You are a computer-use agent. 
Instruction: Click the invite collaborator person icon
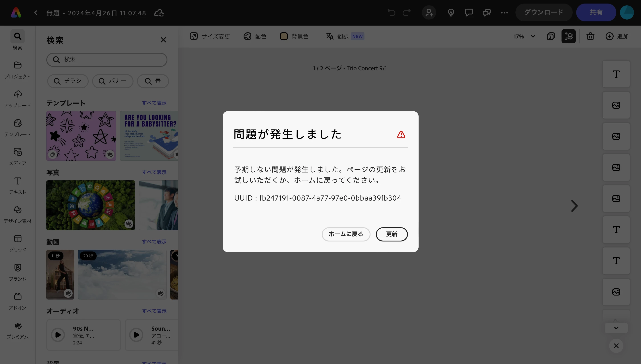[x=429, y=12]
